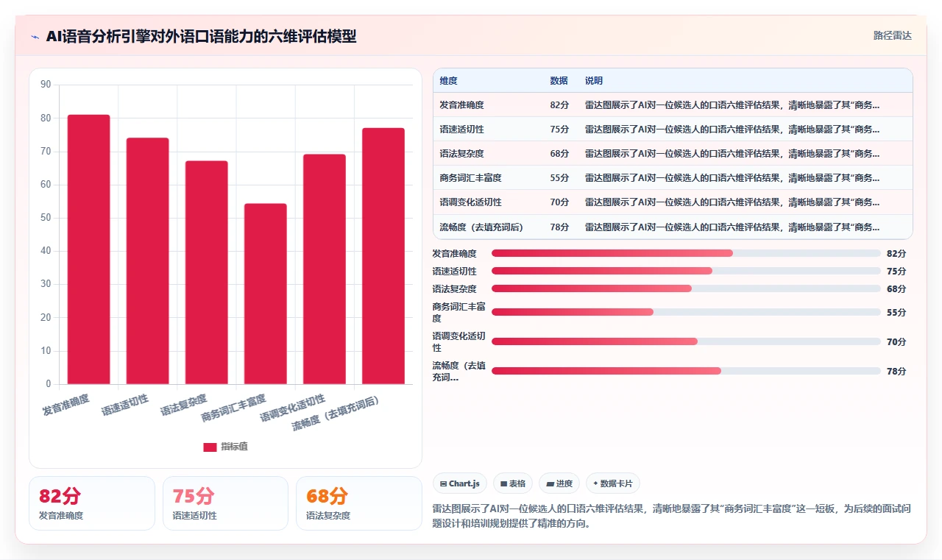Viewport: 942px width, 560px height.
Task: Click the title icon beside AI语音分析引擎
Action: [x=35, y=36]
